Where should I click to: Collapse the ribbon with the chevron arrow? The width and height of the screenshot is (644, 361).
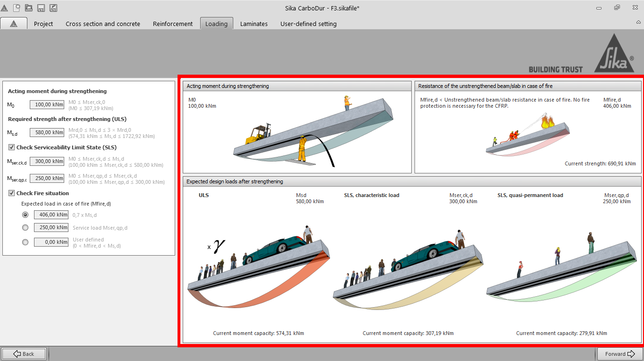[638, 22]
